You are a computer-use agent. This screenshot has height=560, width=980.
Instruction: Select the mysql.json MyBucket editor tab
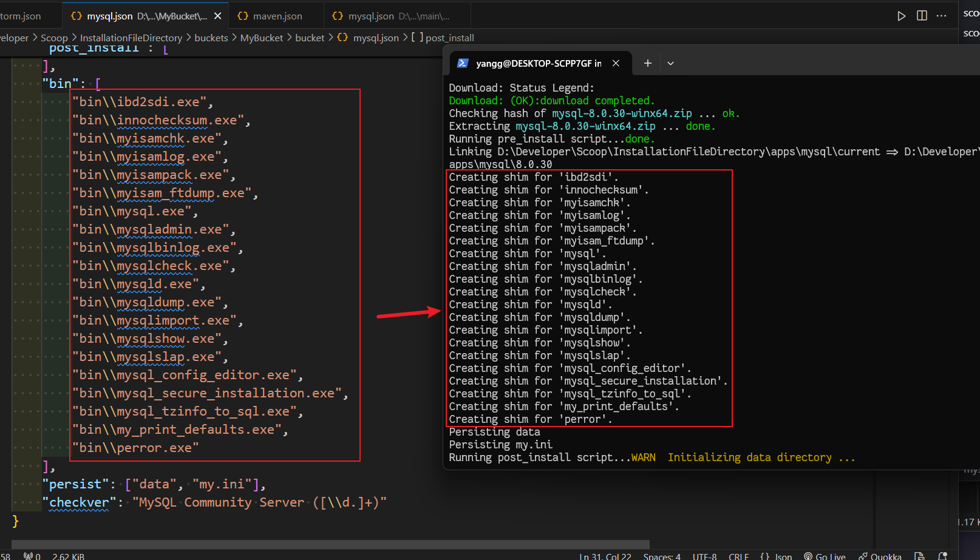click(x=146, y=16)
